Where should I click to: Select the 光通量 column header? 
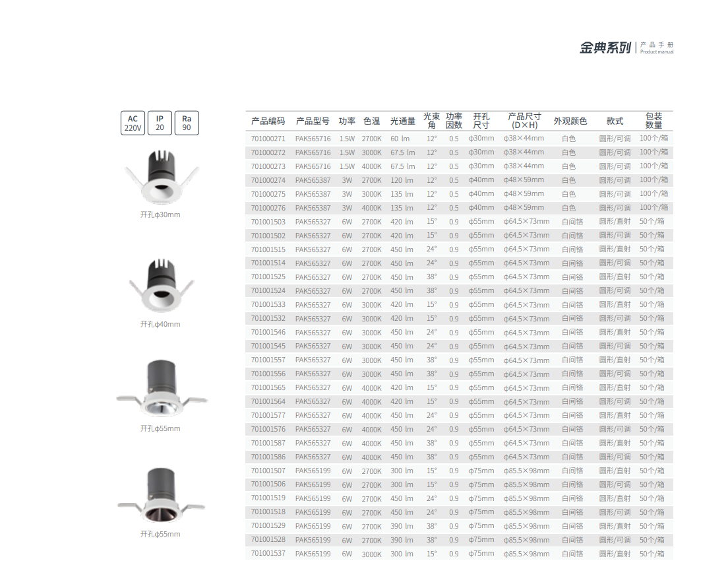pos(402,121)
